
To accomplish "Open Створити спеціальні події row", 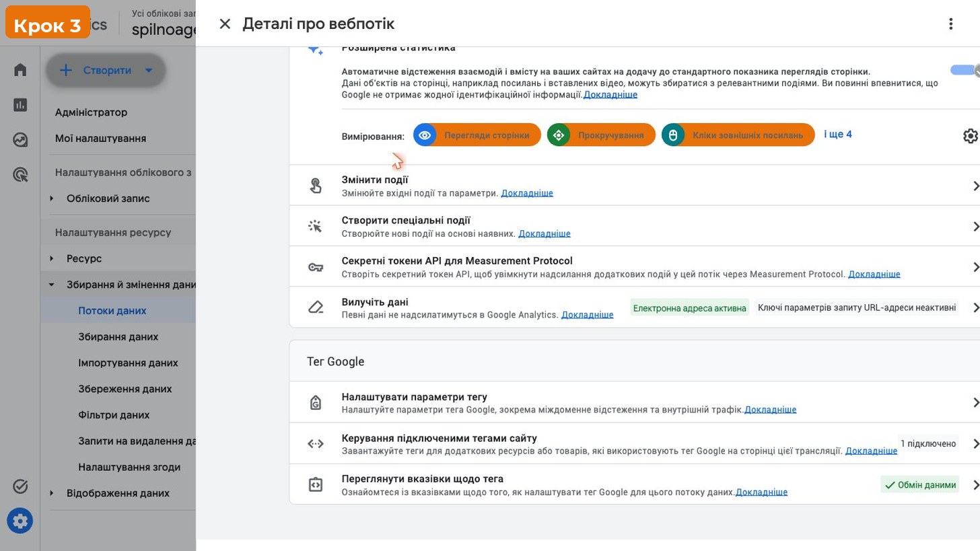I will click(635, 226).
